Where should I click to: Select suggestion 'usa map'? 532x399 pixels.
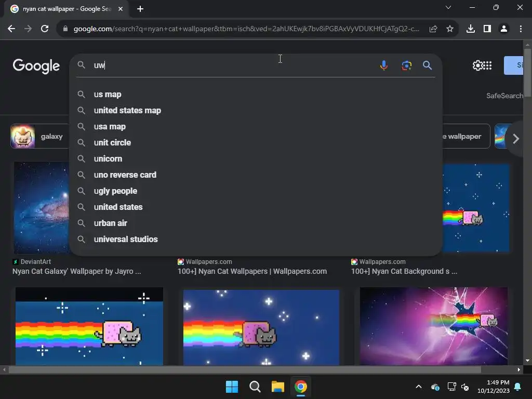tap(256, 127)
